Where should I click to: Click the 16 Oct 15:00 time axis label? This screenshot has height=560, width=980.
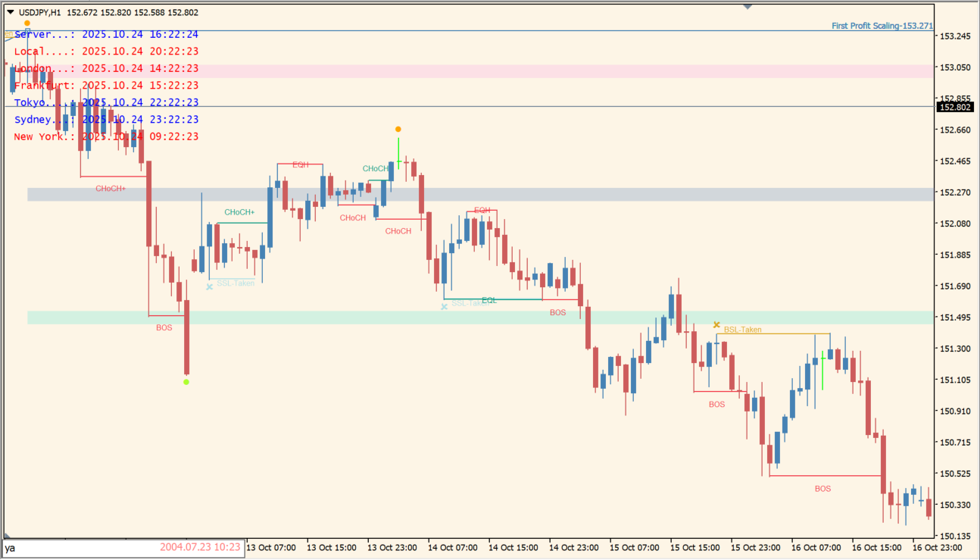point(875,547)
